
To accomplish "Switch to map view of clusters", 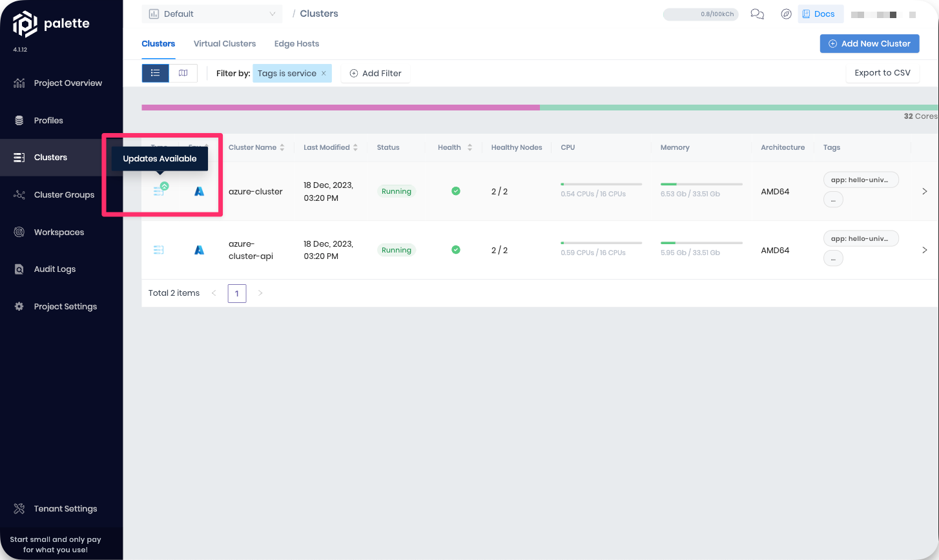I will [x=183, y=73].
